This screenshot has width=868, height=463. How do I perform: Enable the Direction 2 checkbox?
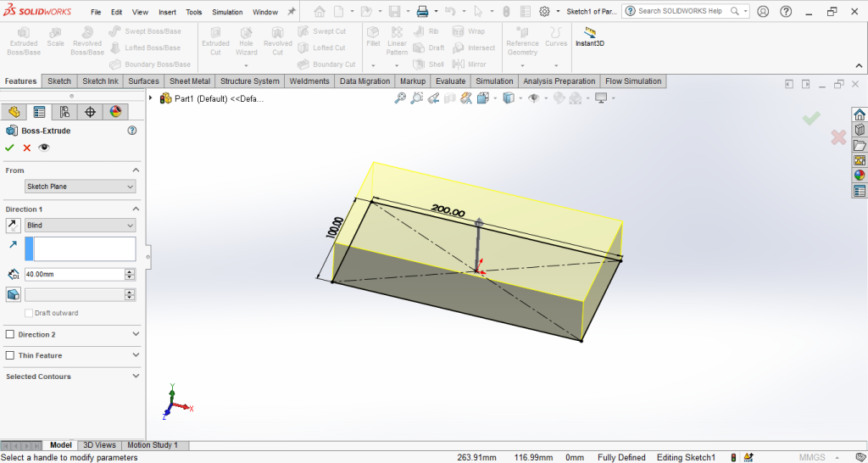tap(10, 335)
